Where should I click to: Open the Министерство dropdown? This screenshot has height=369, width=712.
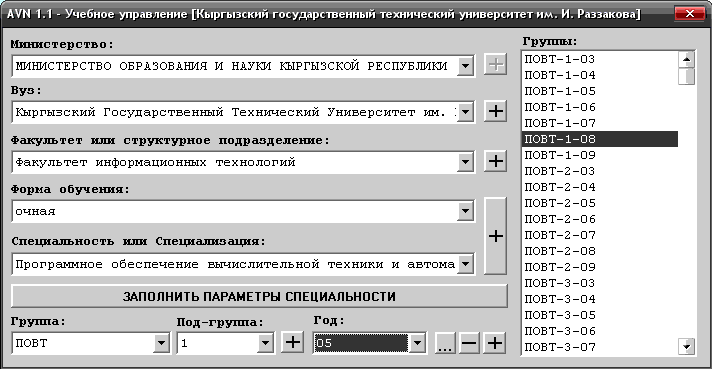pos(465,66)
